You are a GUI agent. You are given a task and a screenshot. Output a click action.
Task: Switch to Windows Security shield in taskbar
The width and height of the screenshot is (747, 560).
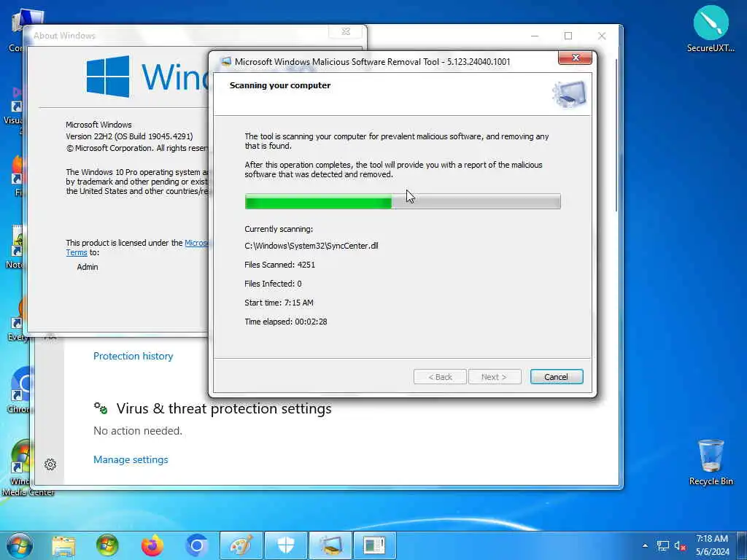click(286, 545)
